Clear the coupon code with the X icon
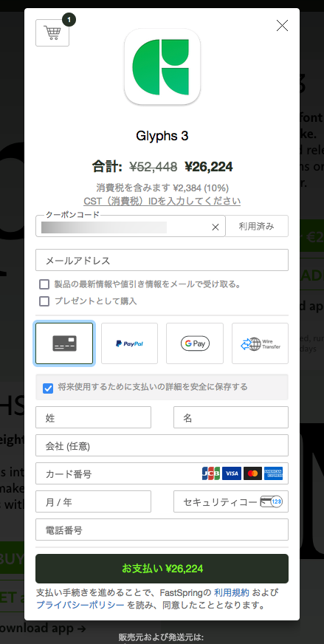324x644 pixels. point(216,227)
